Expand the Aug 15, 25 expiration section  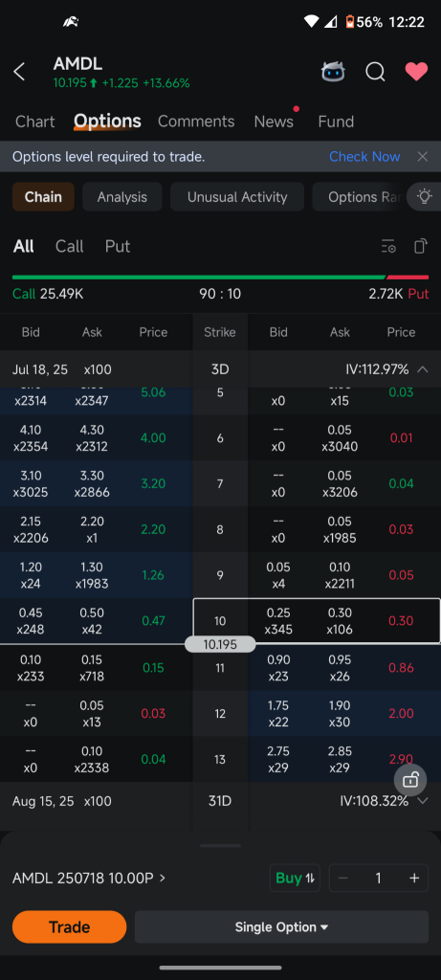click(422, 801)
